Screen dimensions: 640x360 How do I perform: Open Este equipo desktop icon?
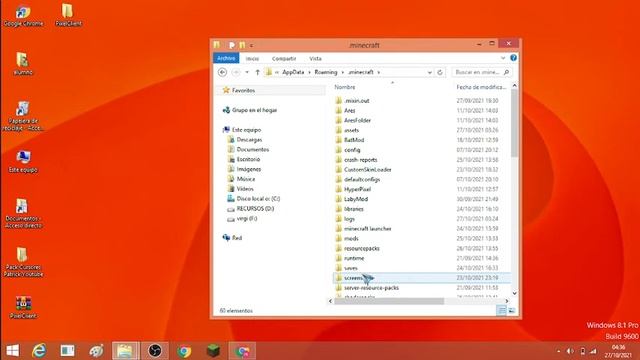[23, 162]
